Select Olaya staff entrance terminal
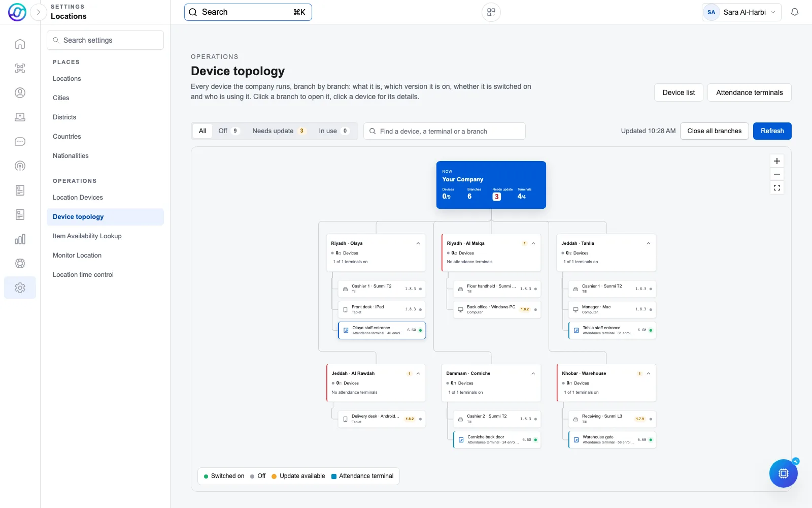This screenshot has width=812, height=508. click(x=382, y=330)
